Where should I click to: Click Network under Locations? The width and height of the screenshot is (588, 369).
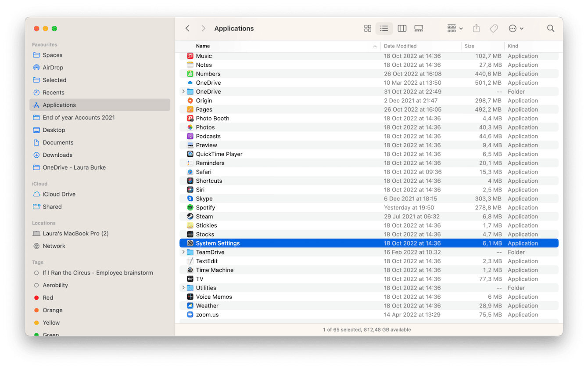pyautogui.click(x=53, y=246)
